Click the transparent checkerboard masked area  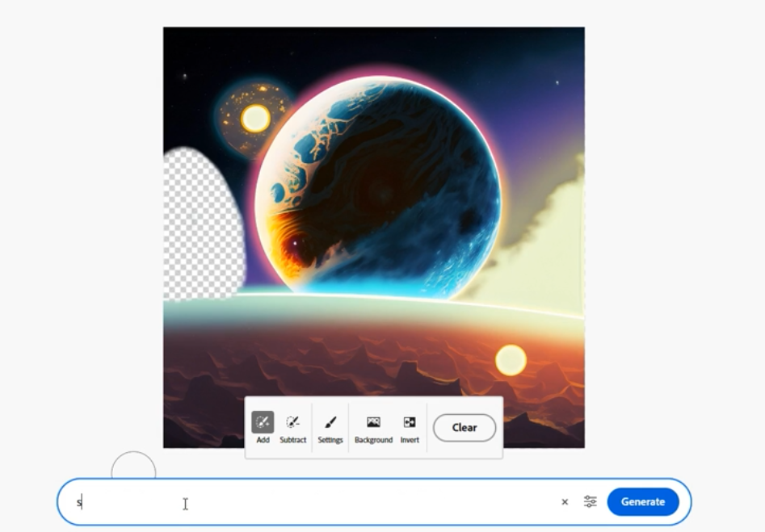pos(200,226)
